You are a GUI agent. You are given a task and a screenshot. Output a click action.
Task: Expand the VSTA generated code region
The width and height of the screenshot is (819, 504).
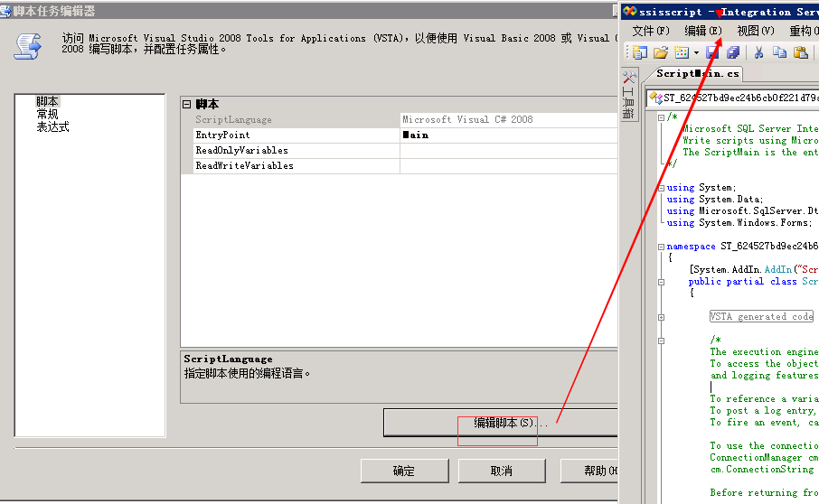tap(661, 317)
